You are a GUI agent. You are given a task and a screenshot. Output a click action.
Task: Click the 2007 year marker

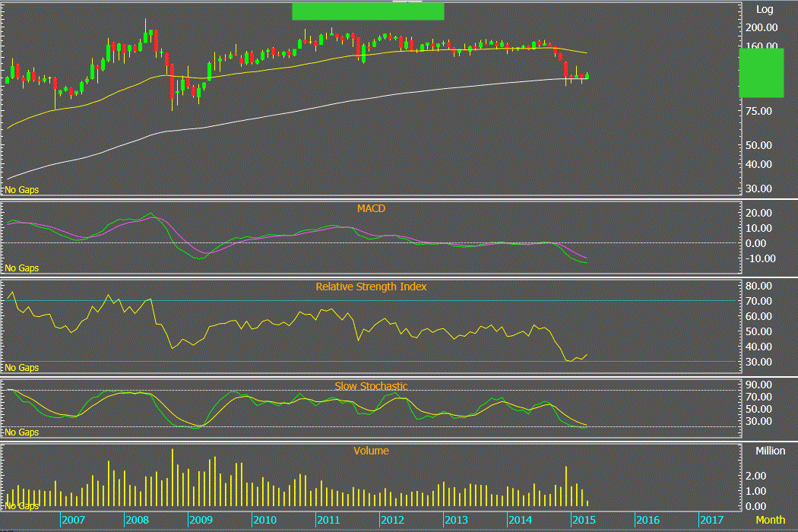73,520
